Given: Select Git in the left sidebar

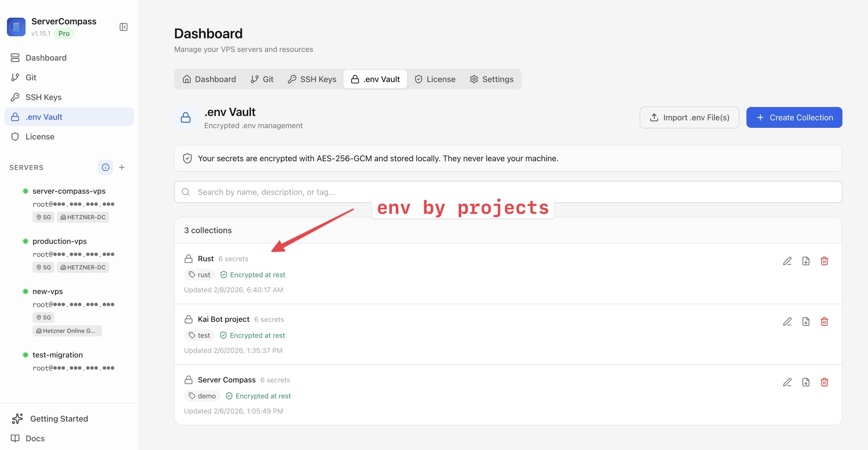Looking at the screenshot, I should point(30,77).
